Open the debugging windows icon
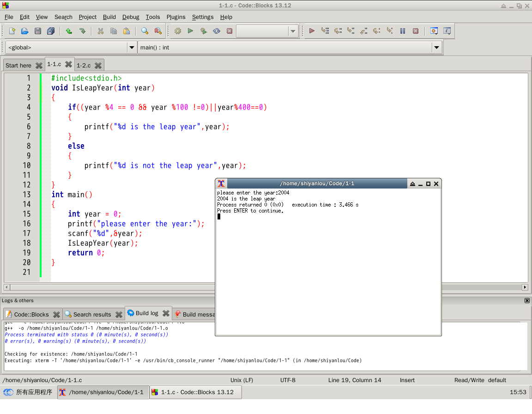The height and width of the screenshot is (414, 532). click(434, 31)
